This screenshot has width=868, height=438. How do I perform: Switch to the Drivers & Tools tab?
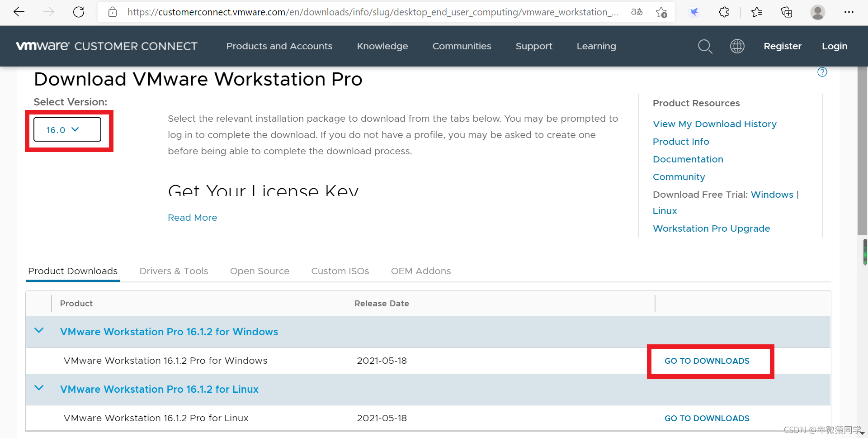tap(174, 271)
